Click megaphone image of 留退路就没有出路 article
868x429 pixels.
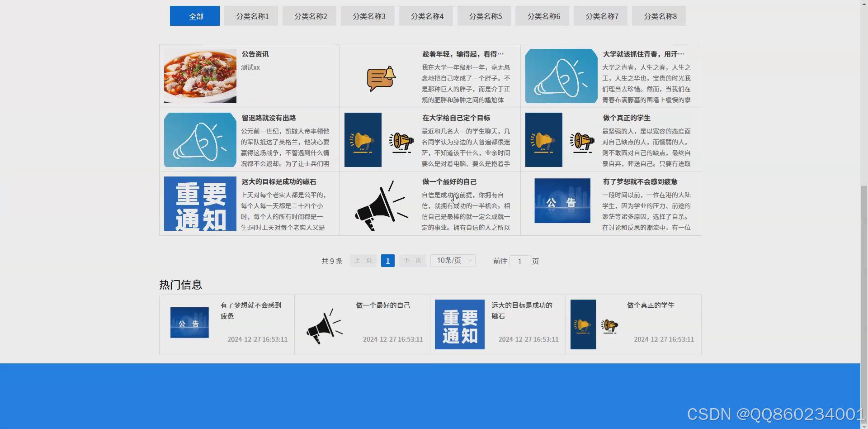pos(200,140)
